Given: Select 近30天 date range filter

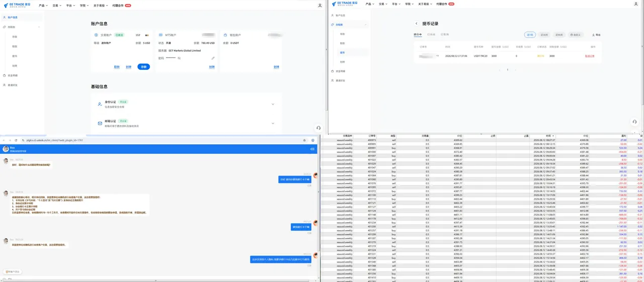Looking at the screenshot, I should [544, 35].
